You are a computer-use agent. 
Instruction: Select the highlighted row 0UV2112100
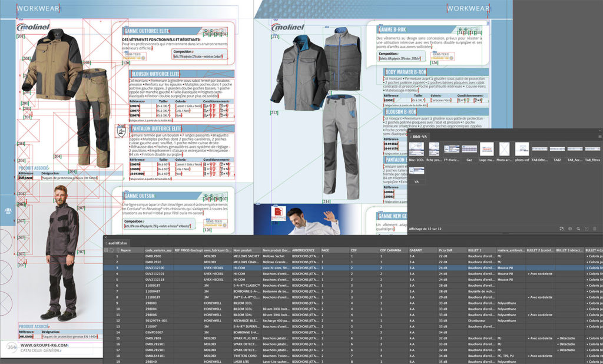353,268
